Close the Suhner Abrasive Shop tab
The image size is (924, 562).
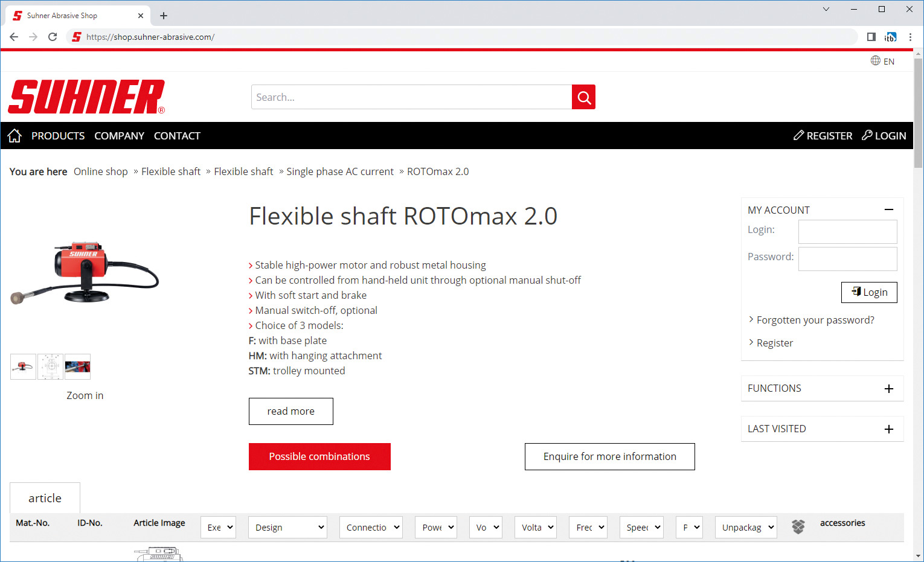[x=141, y=16]
